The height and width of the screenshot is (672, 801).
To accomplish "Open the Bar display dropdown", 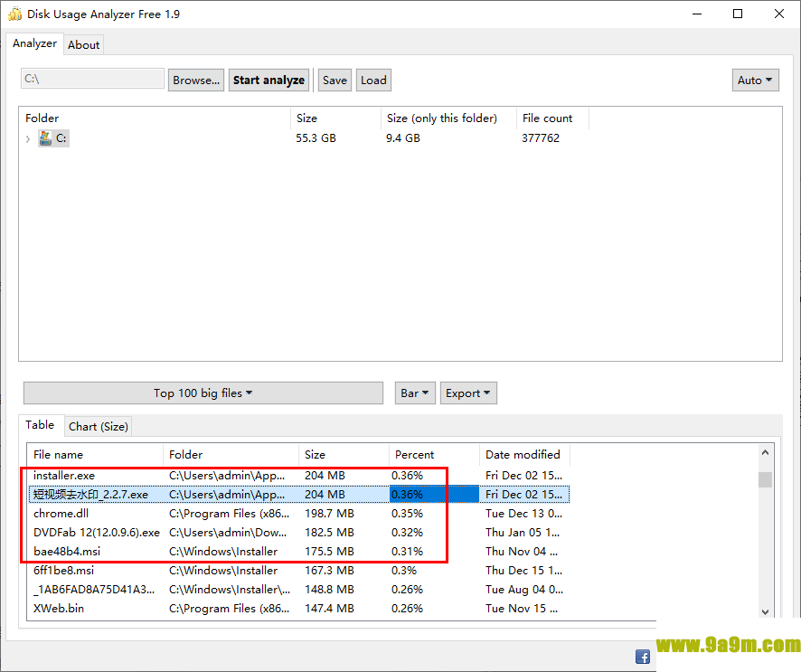I will (x=415, y=393).
